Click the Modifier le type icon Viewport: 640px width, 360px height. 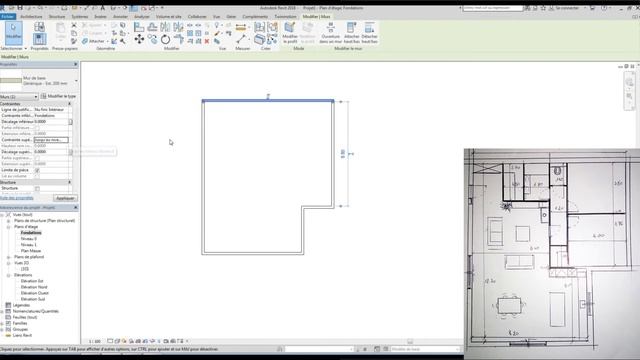click(x=44, y=96)
